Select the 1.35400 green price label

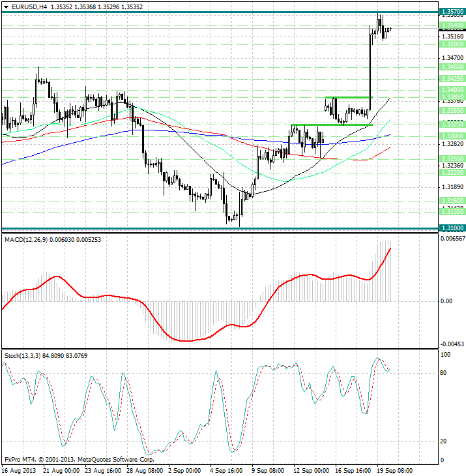[452, 25]
